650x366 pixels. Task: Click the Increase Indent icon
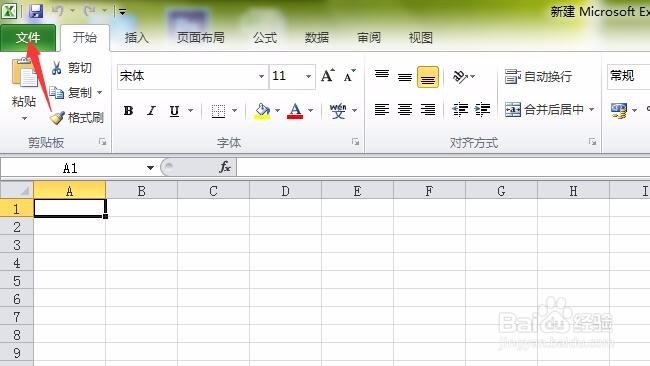click(x=483, y=110)
